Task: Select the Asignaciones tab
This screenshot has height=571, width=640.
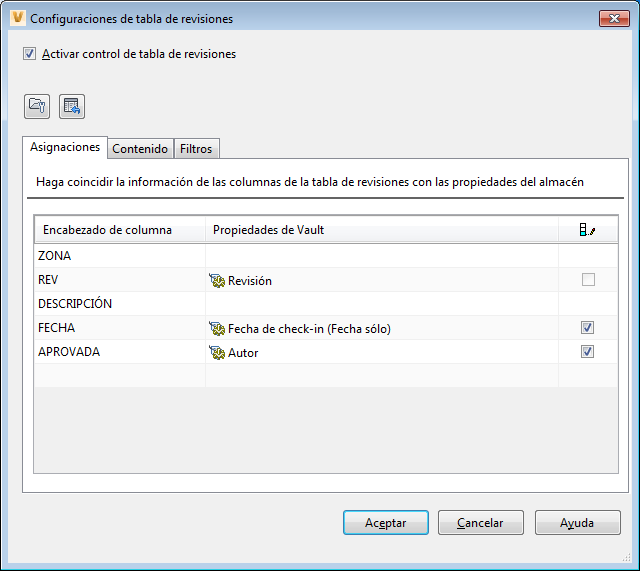Action: (65, 147)
